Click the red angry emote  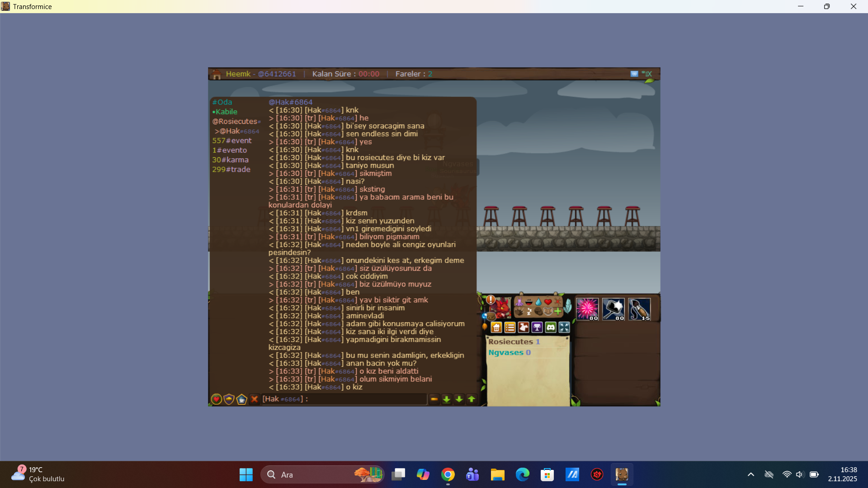click(x=557, y=302)
